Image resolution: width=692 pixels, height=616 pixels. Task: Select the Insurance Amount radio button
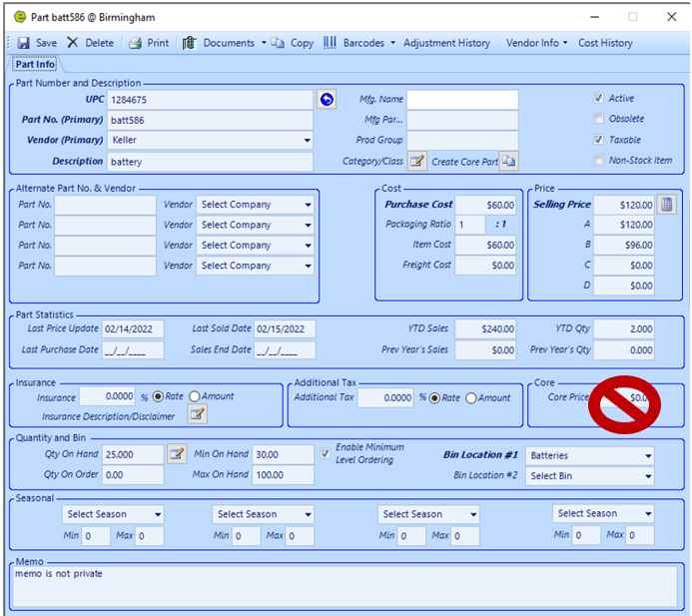coord(194,396)
